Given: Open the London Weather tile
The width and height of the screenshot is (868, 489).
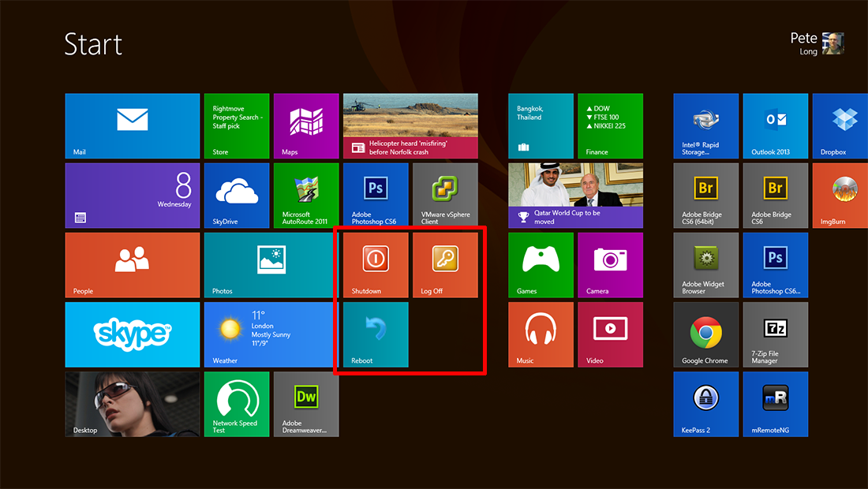Looking at the screenshot, I should pos(271,334).
